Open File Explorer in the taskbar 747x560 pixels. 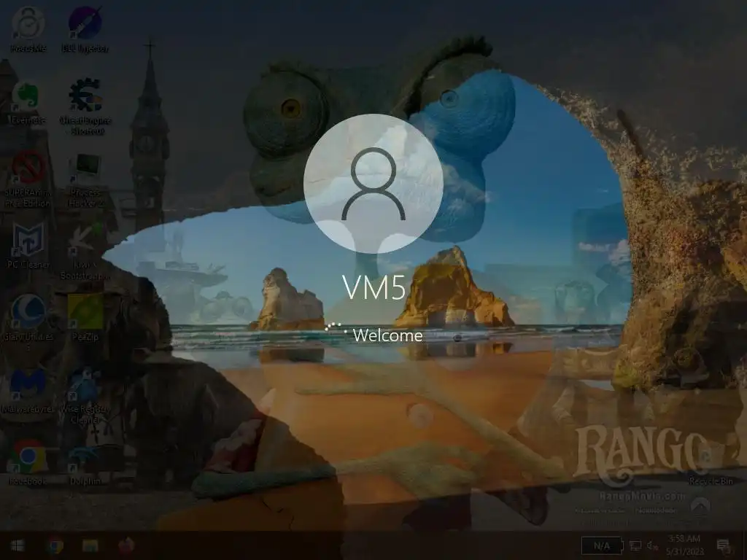coord(90,545)
